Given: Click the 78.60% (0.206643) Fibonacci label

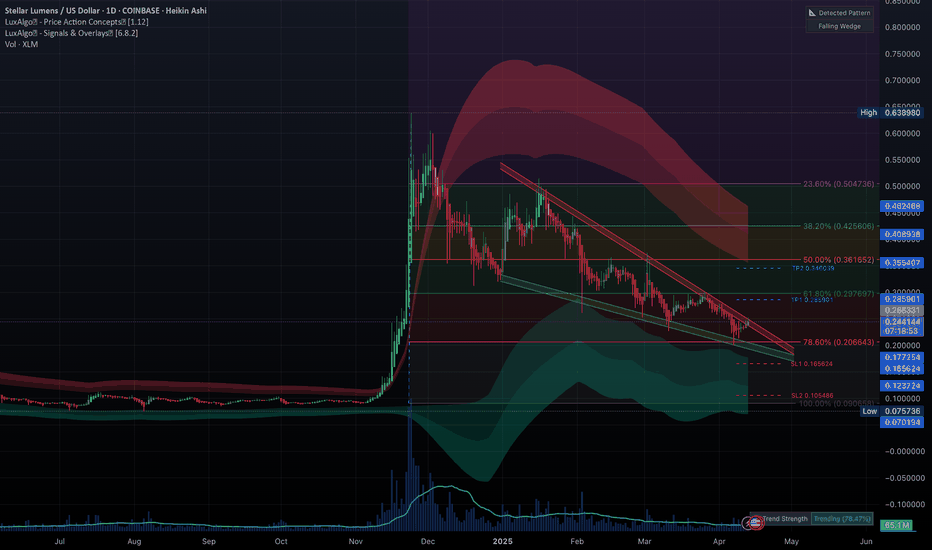Looking at the screenshot, I should click(839, 342).
